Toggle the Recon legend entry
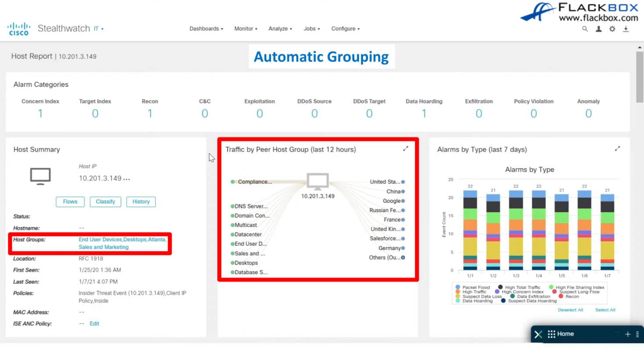 click(572, 297)
